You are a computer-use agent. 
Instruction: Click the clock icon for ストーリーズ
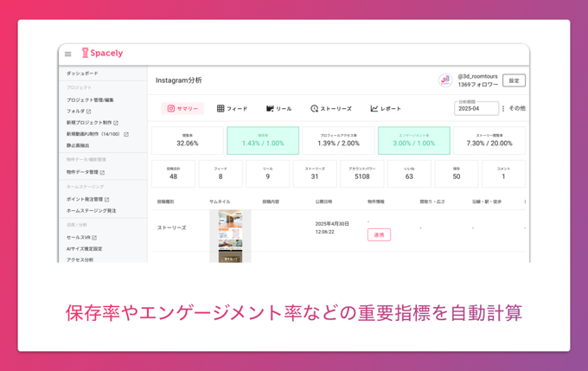click(x=315, y=109)
